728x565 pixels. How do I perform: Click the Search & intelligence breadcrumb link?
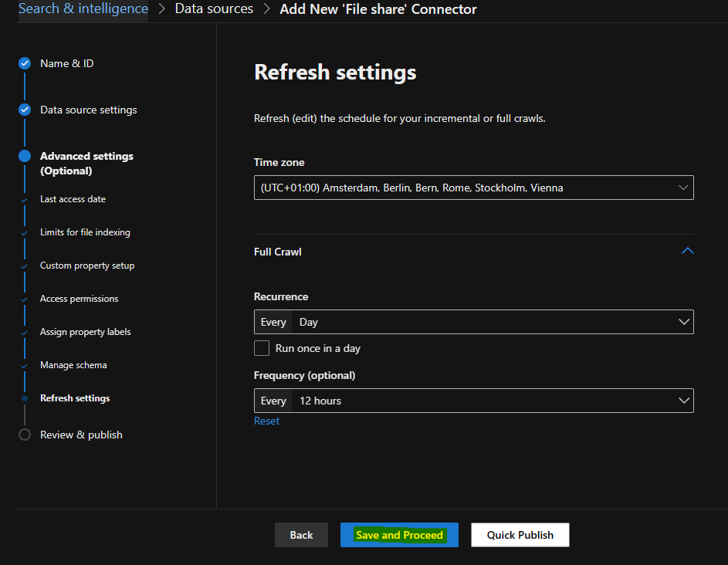[83, 8]
